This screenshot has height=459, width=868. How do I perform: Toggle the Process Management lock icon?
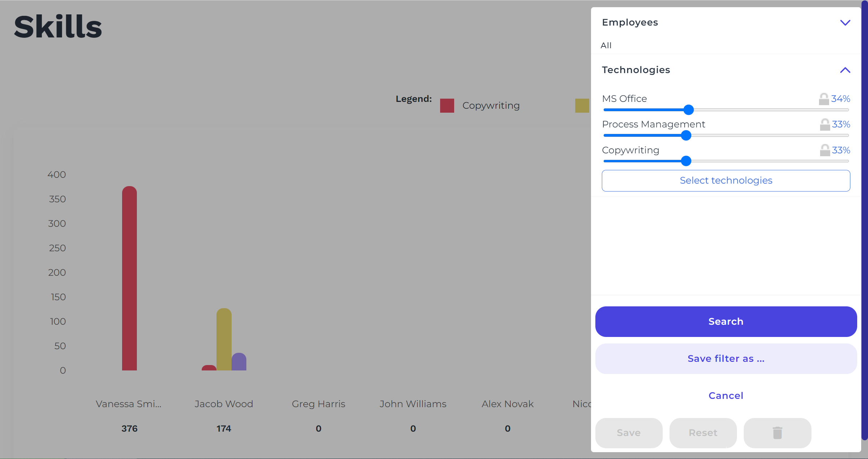[824, 125]
